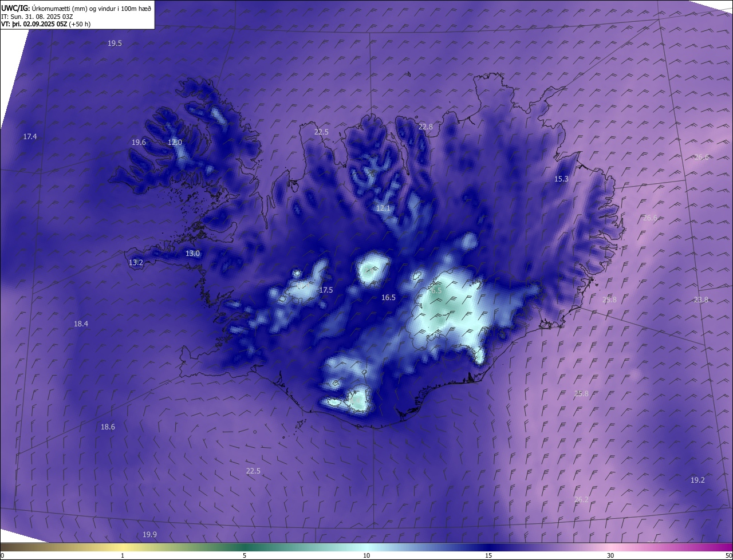Select the 12.1 value label

383,208
